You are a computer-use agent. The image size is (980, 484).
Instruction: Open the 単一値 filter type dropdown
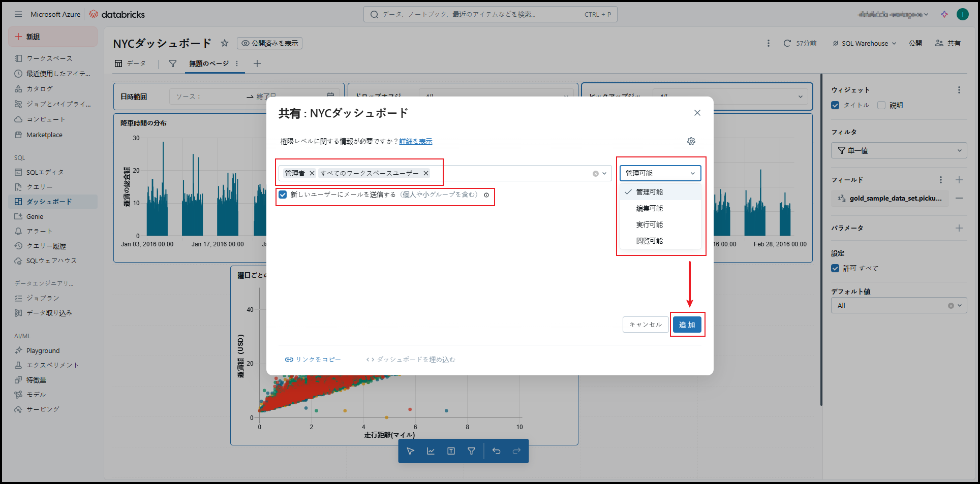point(899,151)
